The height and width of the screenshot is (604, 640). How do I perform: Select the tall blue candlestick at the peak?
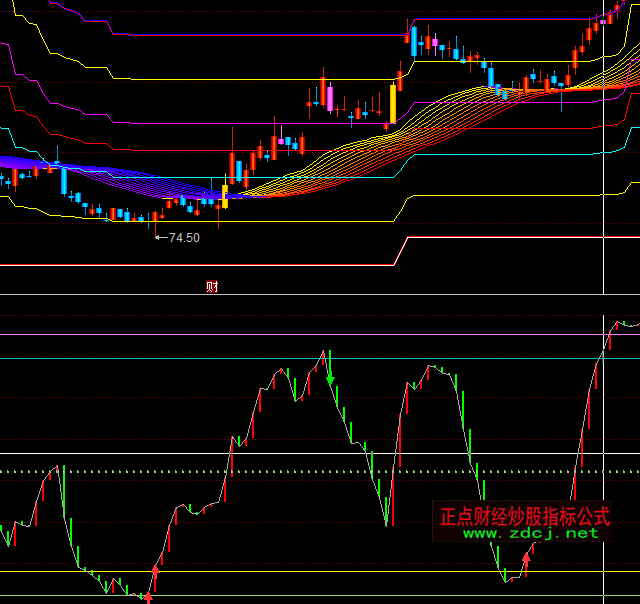tap(412, 41)
